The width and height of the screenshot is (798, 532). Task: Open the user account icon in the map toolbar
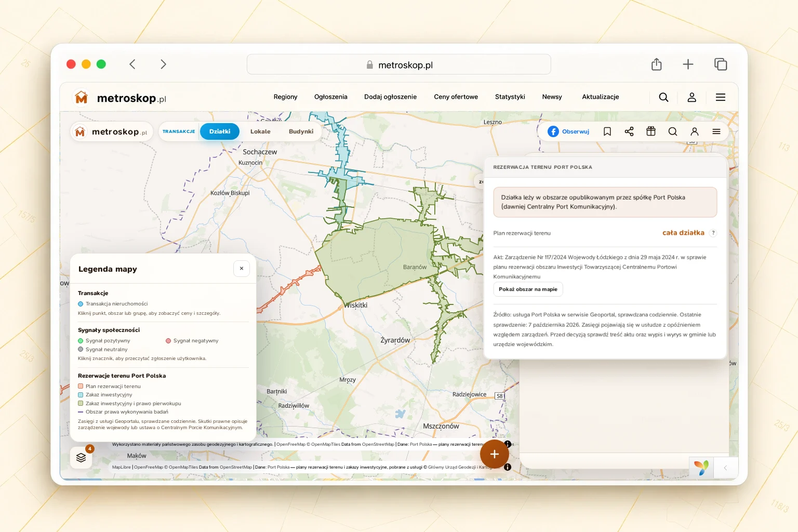[695, 131]
